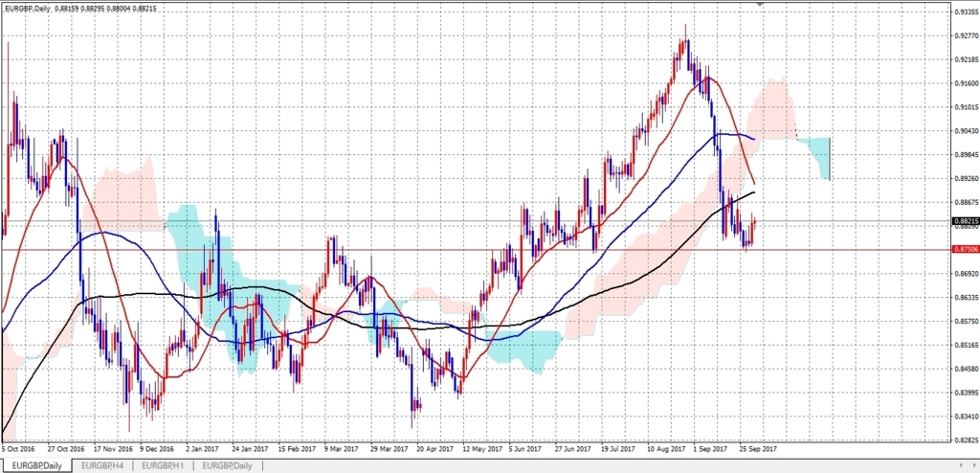The width and height of the screenshot is (980, 473).
Task: Click the 19 Jul 2017 date label
Action: pos(619,449)
